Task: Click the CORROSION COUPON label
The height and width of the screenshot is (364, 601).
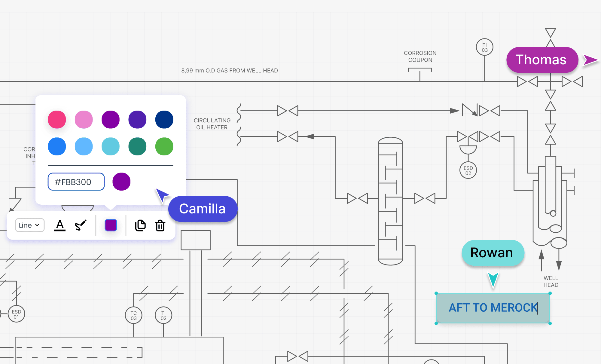Action: pos(420,57)
